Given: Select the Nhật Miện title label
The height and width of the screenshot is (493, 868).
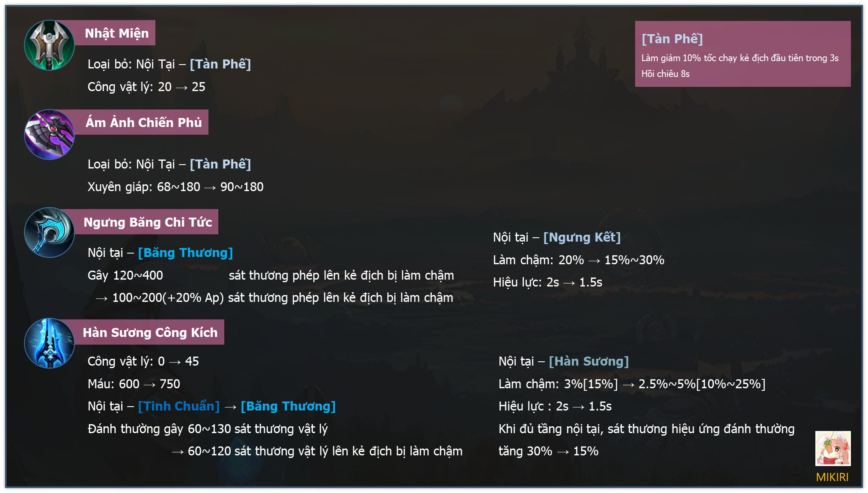Looking at the screenshot, I should (x=116, y=33).
